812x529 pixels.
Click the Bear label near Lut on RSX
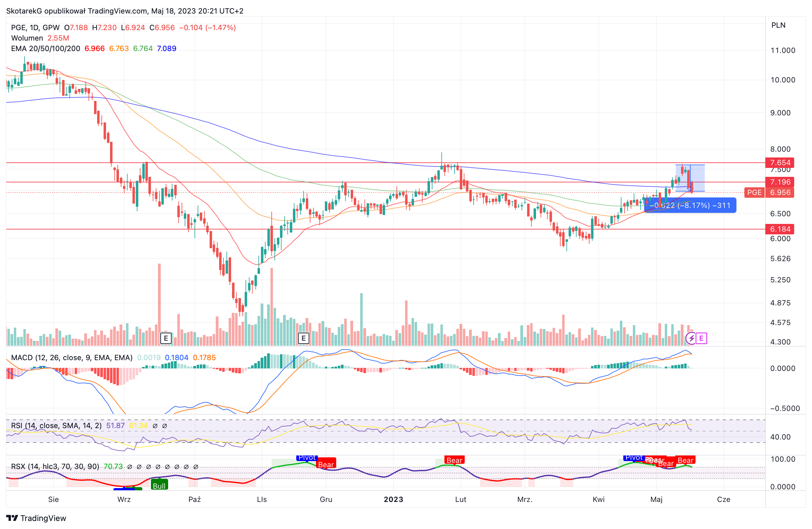(454, 460)
